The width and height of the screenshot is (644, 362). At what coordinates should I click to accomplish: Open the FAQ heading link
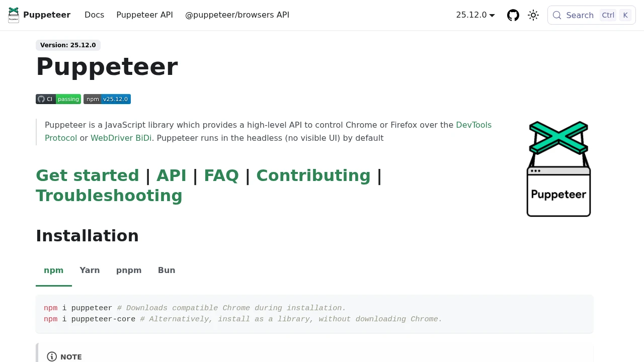coord(221,175)
